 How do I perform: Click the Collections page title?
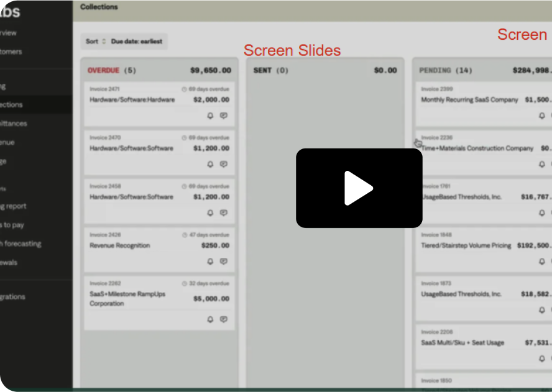click(99, 7)
